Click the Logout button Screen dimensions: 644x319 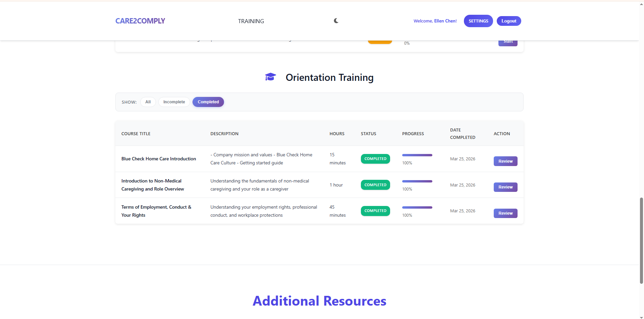point(508,21)
